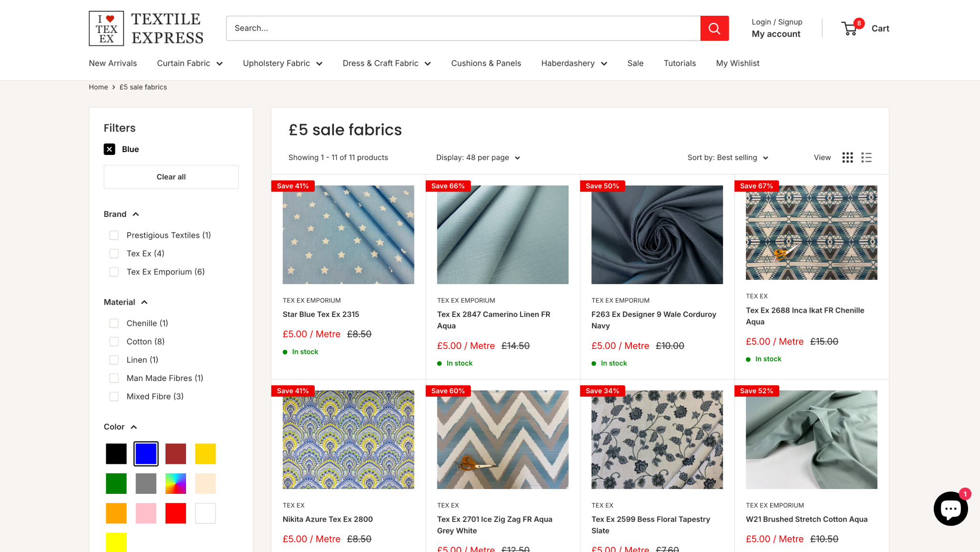
Task: Collapse the Color filter section
Action: (x=120, y=427)
